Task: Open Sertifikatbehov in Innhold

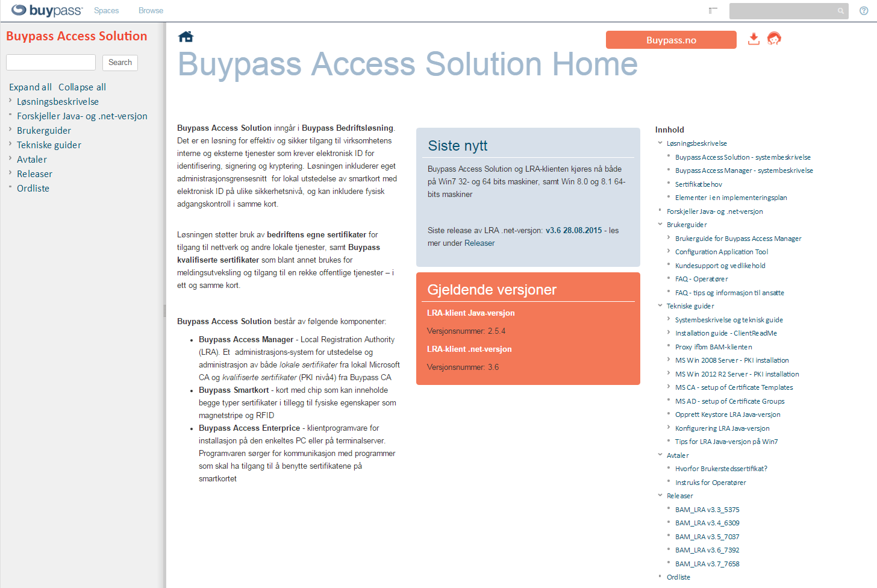Action: [x=699, y=184]
